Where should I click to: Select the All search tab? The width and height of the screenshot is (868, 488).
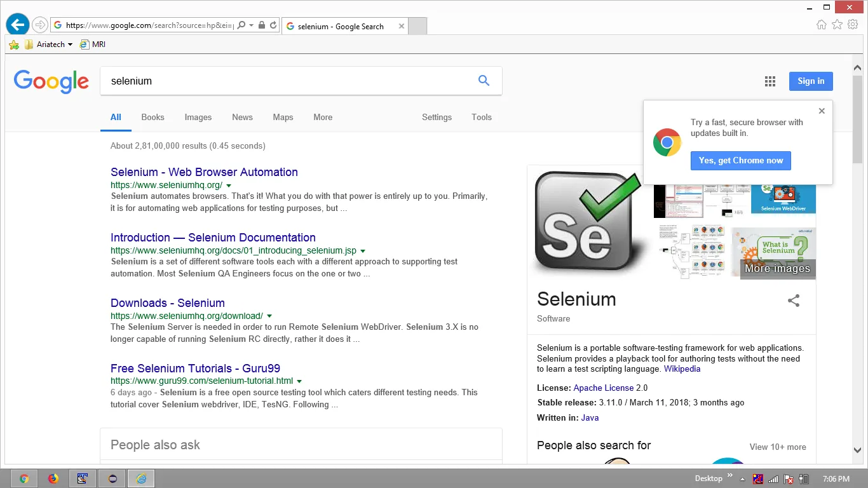coord(116,118)
